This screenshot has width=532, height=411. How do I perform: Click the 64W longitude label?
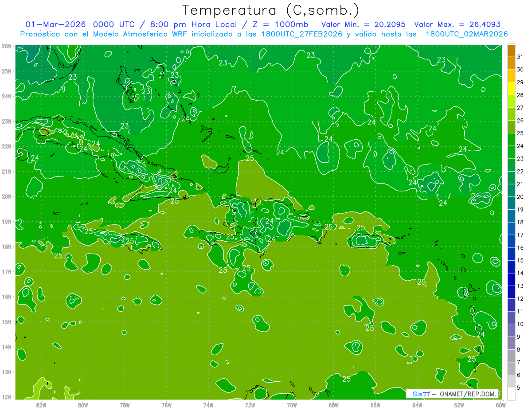[417, 405]
